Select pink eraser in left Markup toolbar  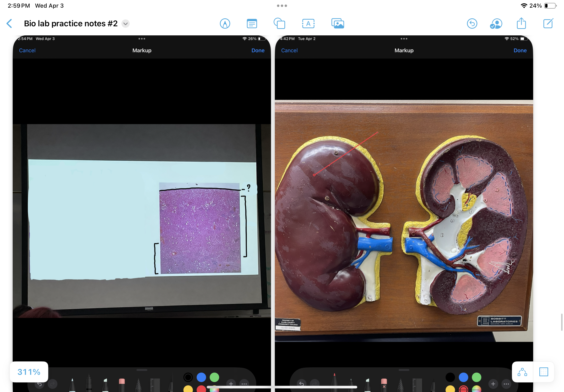122,385
